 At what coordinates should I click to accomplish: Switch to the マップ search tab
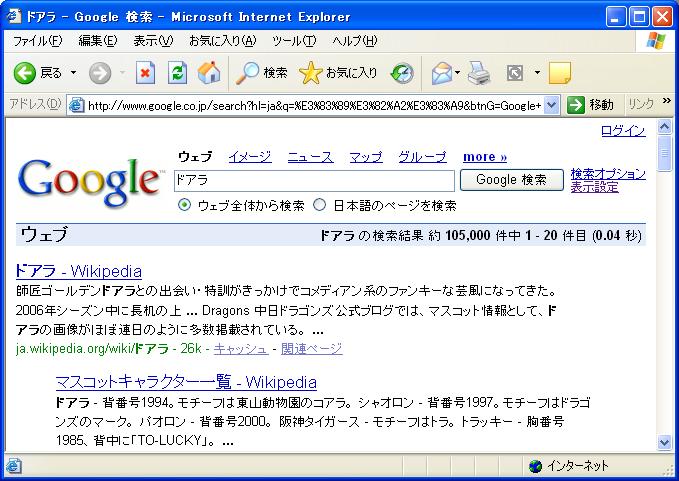click(x=366, y=157)
